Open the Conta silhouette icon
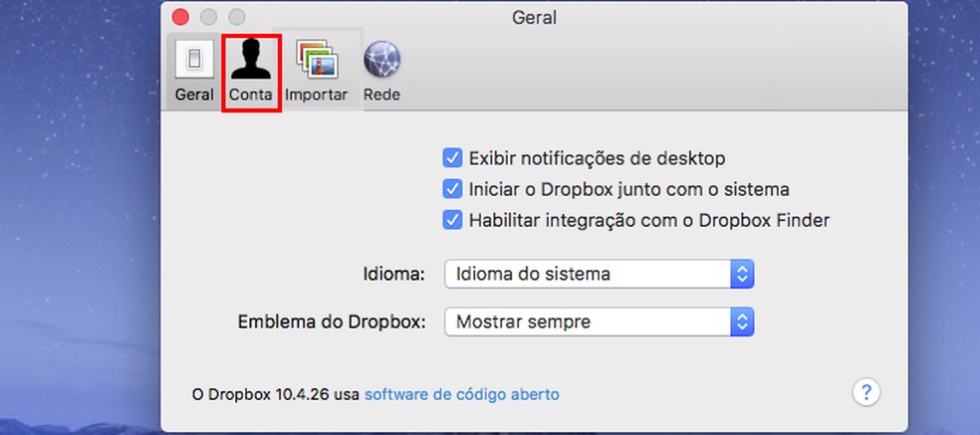The width and height of the screenshot is (980, 435). click(251, 60)
